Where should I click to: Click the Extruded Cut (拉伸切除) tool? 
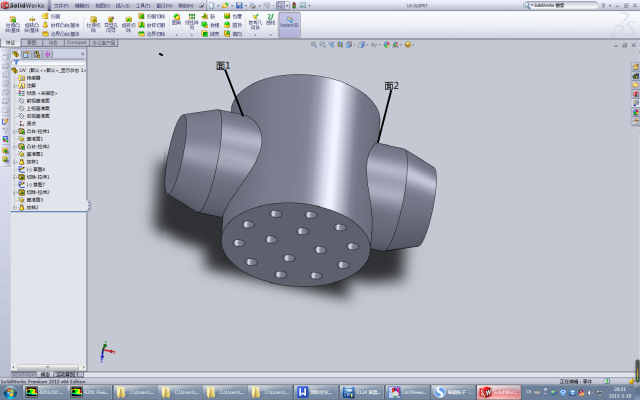(x=94, y=24)
